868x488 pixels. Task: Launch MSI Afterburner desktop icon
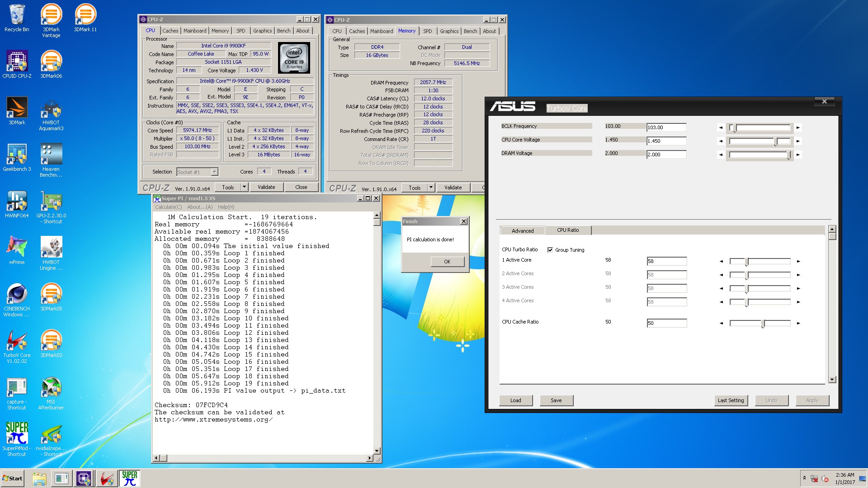click(51, 393)
